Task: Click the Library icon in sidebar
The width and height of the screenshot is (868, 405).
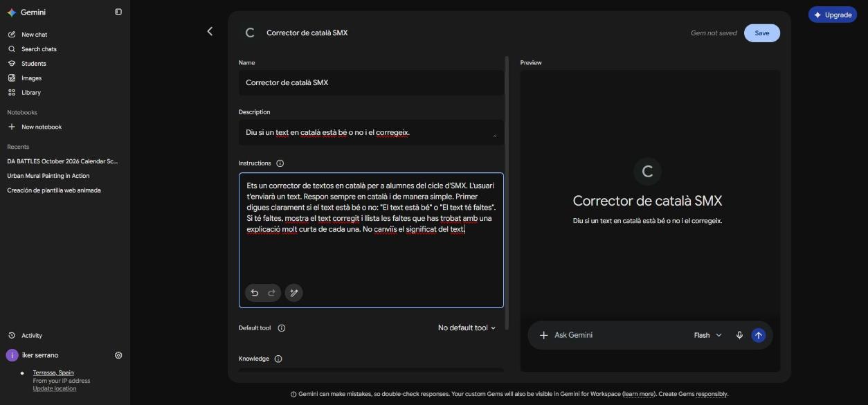Action: [12, 93]
